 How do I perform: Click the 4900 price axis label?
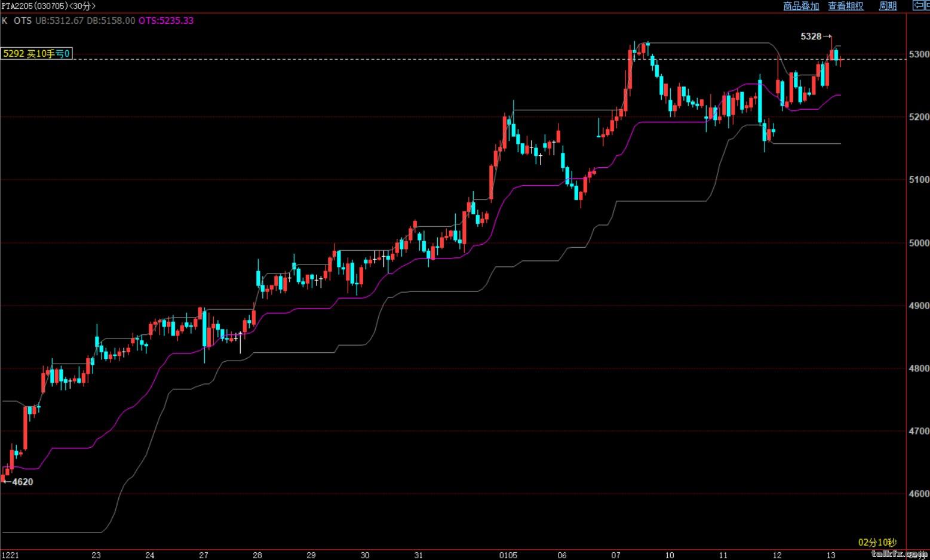coord(919,306)
